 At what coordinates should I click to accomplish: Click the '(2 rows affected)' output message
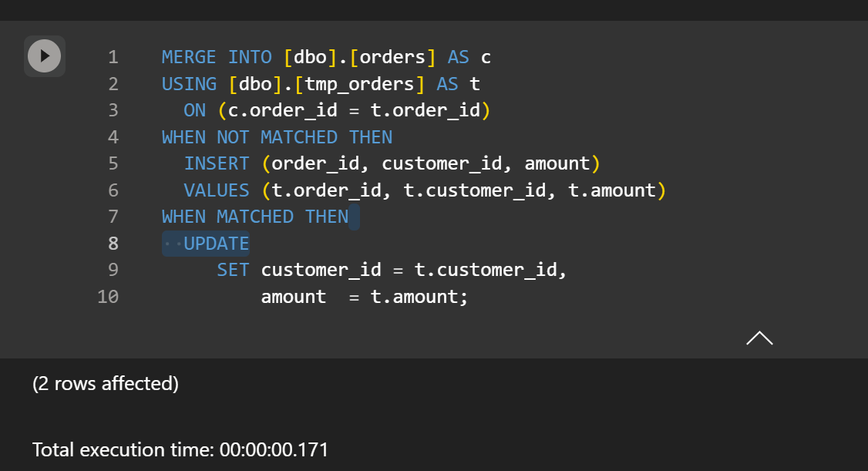[x=105, y=384]
